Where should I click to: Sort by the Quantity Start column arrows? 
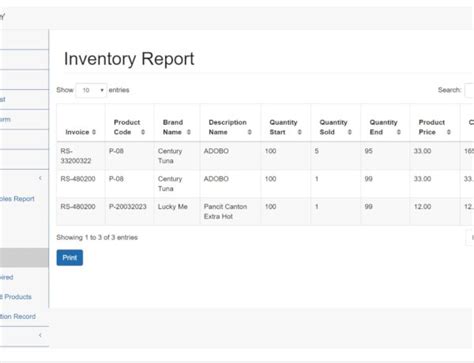pyautogui.click(x=300, y=132)
